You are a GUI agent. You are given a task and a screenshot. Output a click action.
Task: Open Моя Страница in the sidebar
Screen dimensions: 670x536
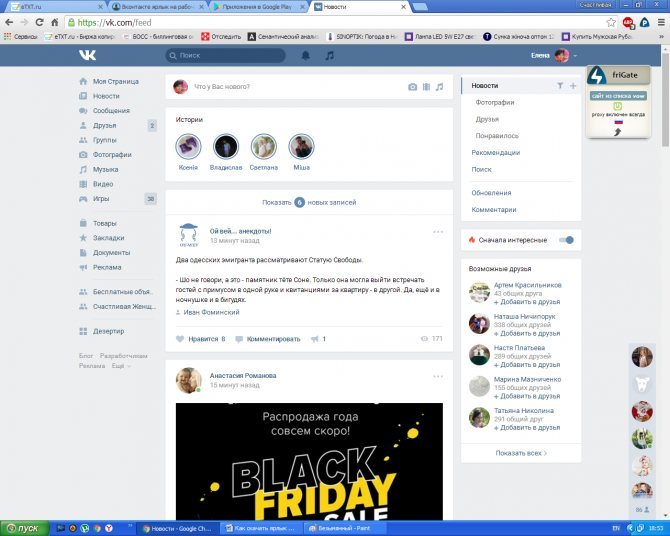[x=115, y=81]
